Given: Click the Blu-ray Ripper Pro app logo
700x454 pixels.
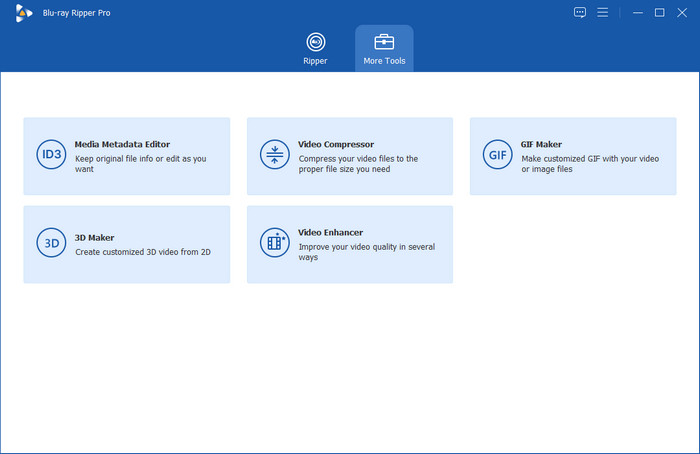Looking at the screenshot, I should [x=24, y=12].
